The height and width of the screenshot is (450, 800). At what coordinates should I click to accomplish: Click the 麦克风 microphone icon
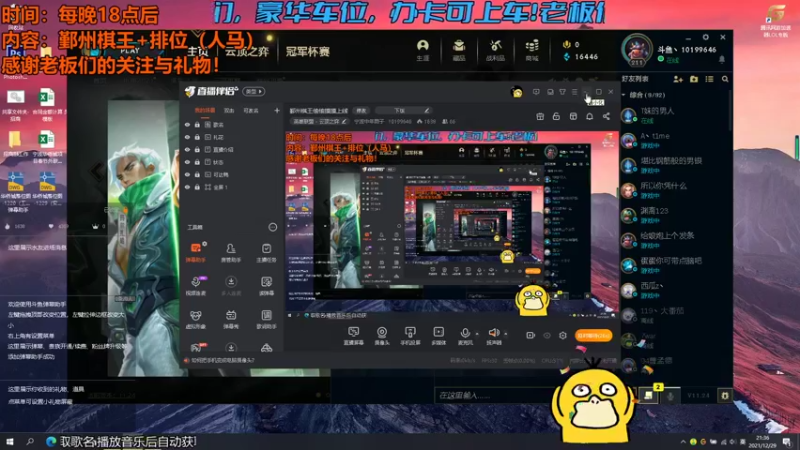(465, 334)
